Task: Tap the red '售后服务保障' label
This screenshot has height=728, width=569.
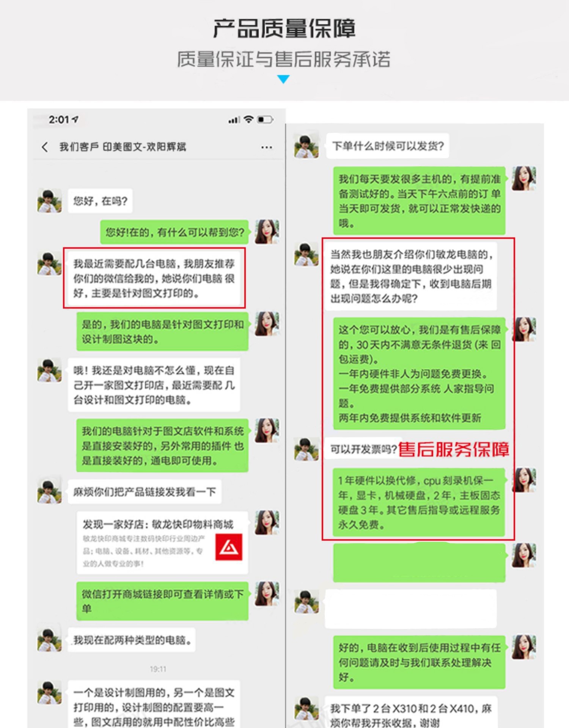Action: click(454, 450)
